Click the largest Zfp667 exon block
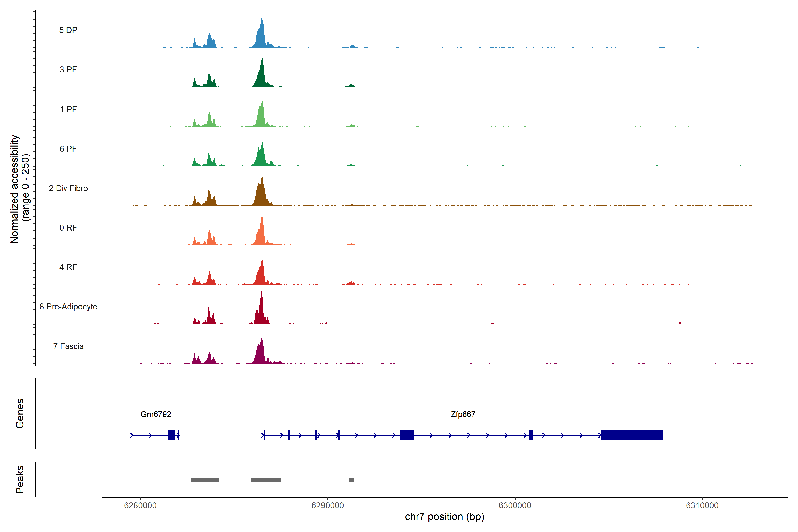Image resolution: width=798 pixels, height=532 pixels. (x=632, y=435)
